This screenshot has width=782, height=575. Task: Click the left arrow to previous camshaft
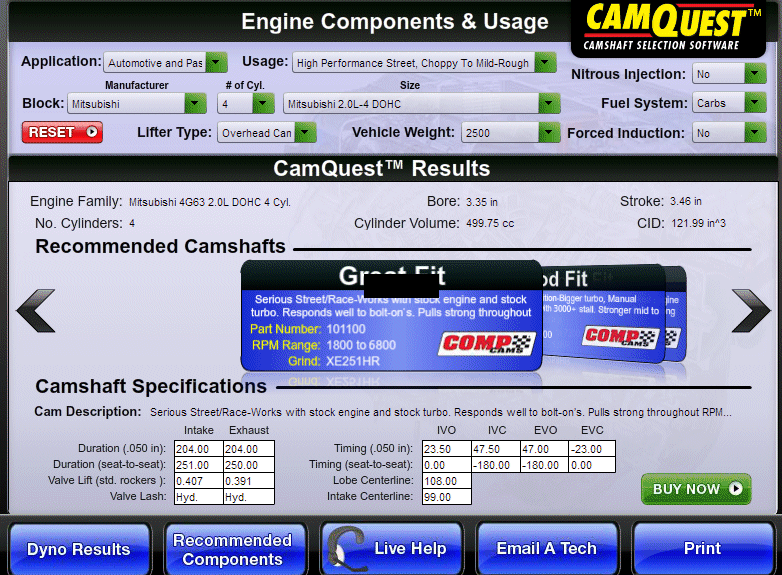tap(36, 311)
